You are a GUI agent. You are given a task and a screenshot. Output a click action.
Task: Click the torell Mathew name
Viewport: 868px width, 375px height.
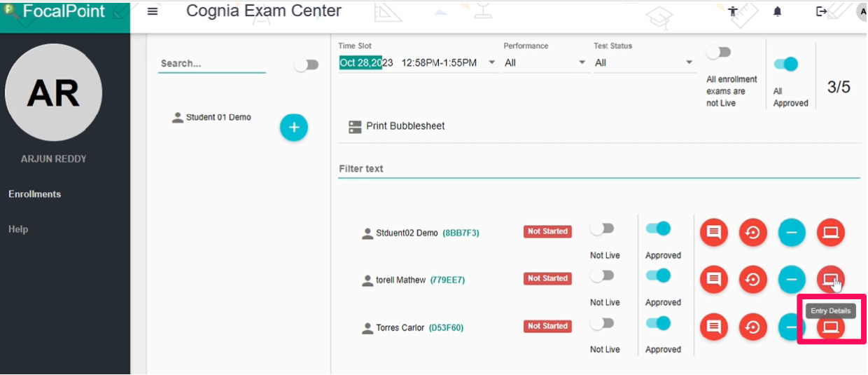point(400,280)
